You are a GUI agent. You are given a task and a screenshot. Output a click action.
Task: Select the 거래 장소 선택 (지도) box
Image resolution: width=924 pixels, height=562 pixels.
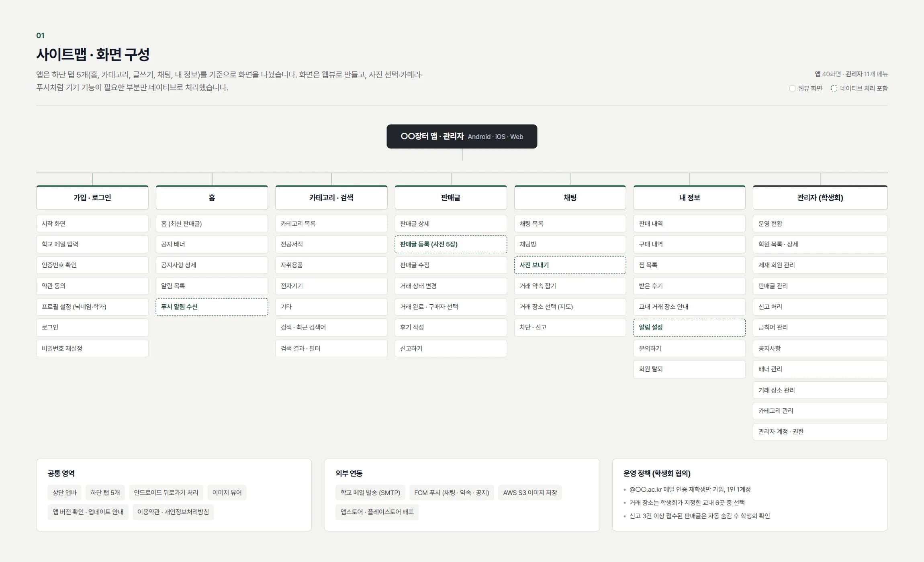tap(570, 307)
